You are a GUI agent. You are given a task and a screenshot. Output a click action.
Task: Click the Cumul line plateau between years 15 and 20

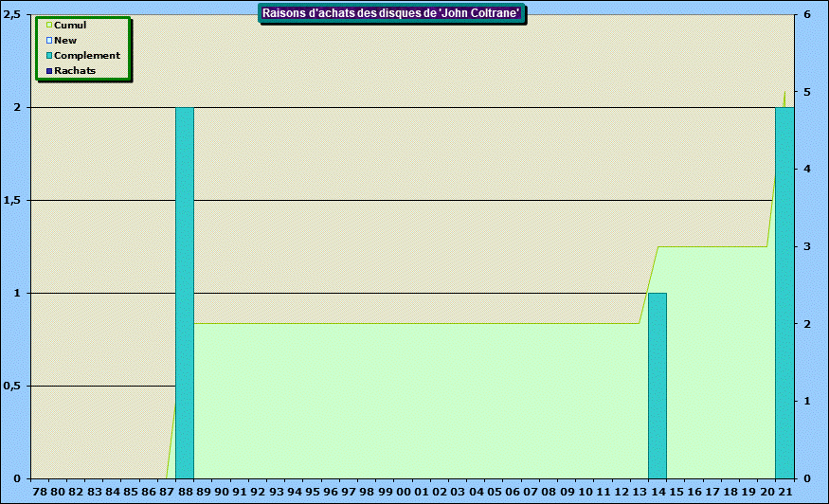point(712,246)
